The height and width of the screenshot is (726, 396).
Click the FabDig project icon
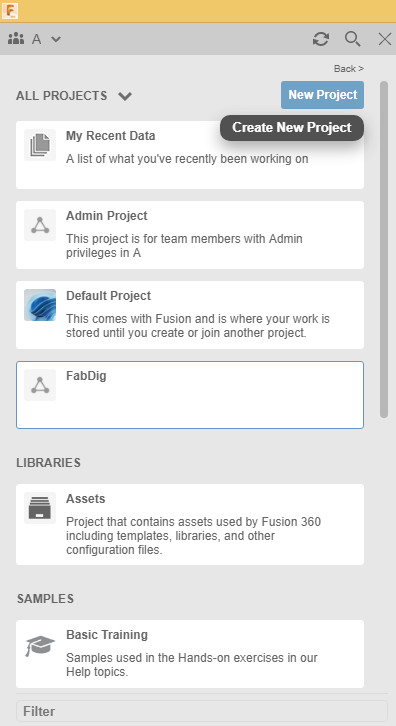pyautogui.click(x=40, y=385)
